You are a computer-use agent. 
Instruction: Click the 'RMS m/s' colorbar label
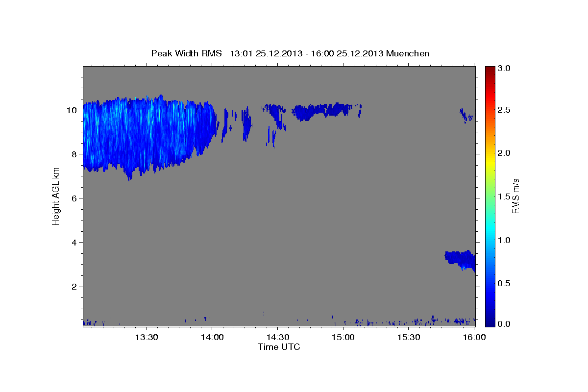pos(515,196)
